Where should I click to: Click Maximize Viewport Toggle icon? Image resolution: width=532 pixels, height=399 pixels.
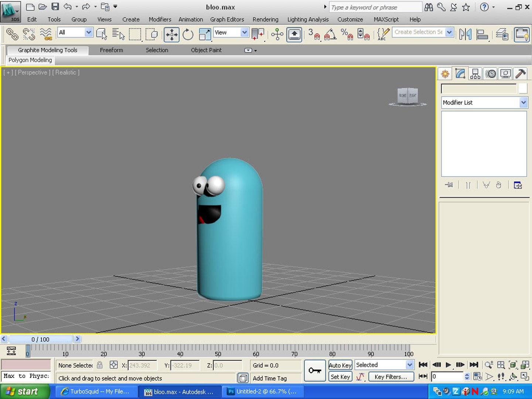525,376
